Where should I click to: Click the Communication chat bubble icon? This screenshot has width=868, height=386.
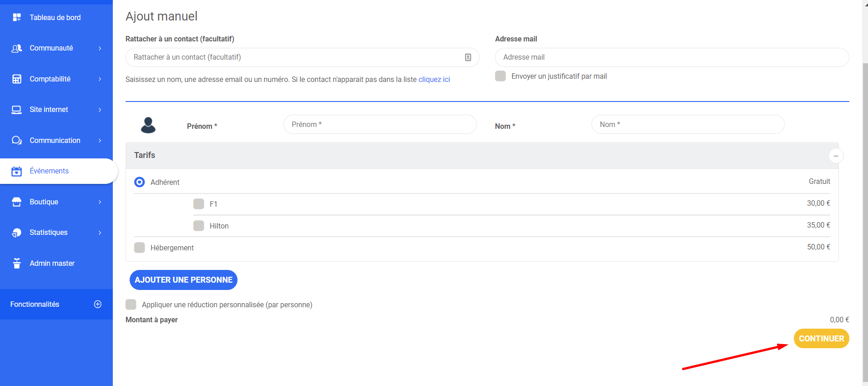(17, 140)
